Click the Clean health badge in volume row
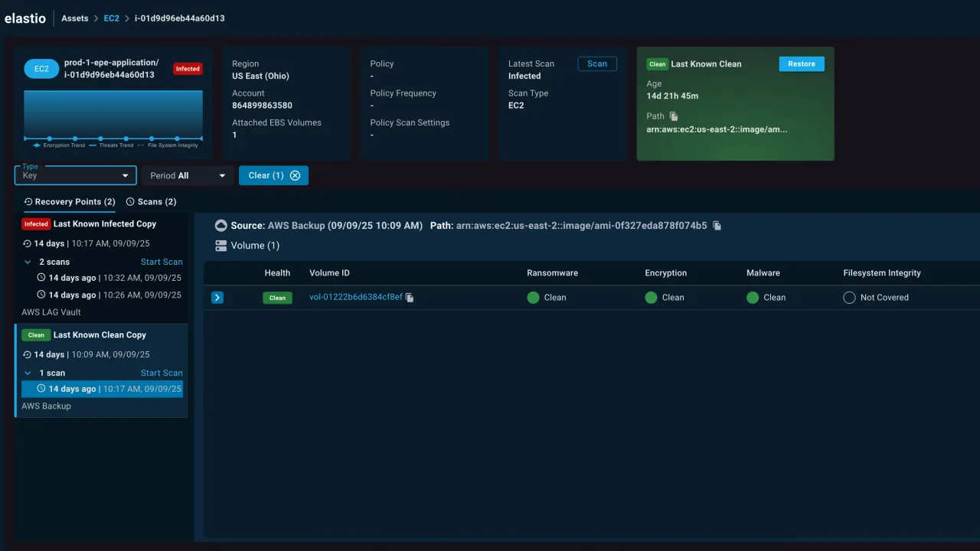This screenshot has height=551, width=980. [277, 298]
